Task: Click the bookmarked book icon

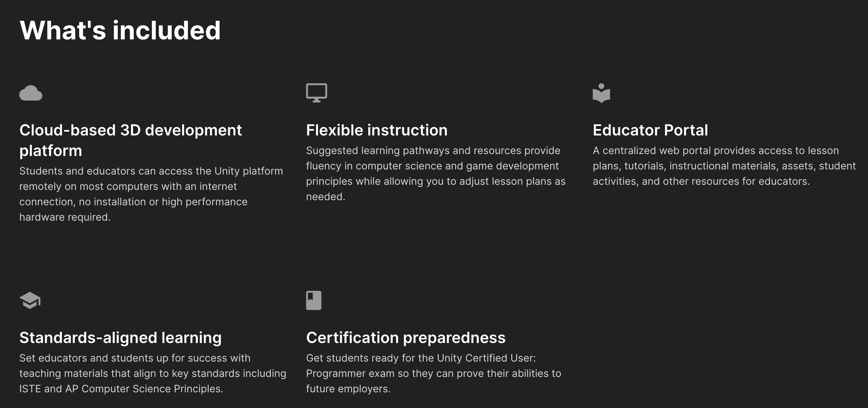Action: click(x=313, y=300)
